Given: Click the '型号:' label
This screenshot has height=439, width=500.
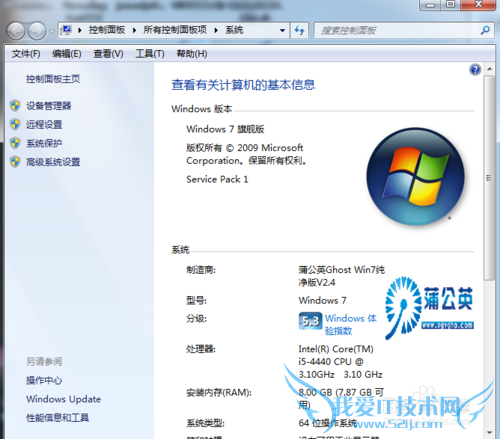Looking at the screenshot, I should pos(196,301).
